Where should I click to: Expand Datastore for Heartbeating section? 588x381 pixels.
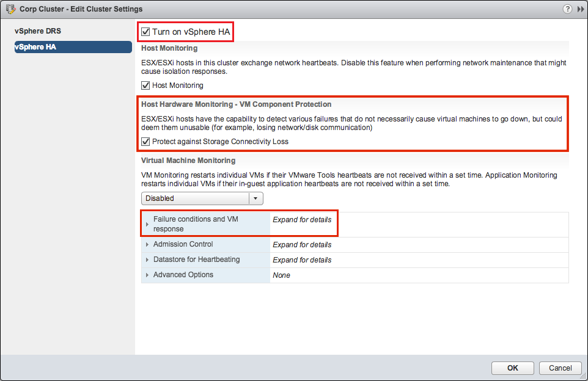[147, 260]
